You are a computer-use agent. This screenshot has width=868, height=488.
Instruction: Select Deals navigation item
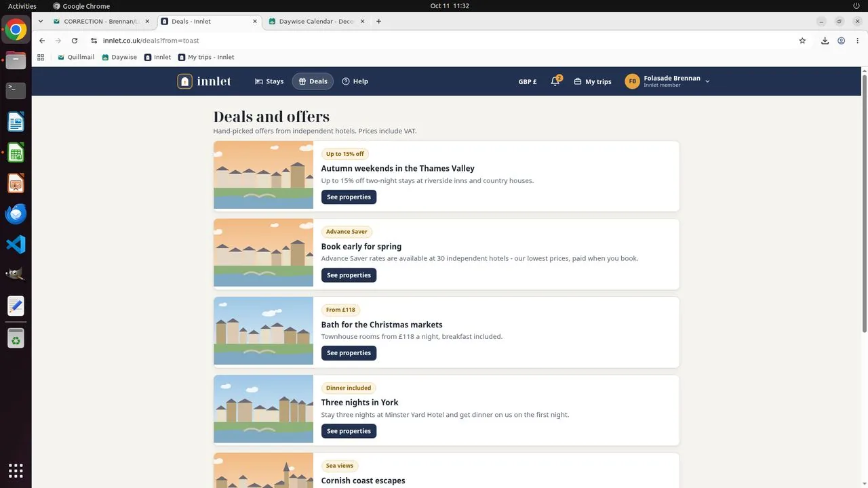coord(313,81)
